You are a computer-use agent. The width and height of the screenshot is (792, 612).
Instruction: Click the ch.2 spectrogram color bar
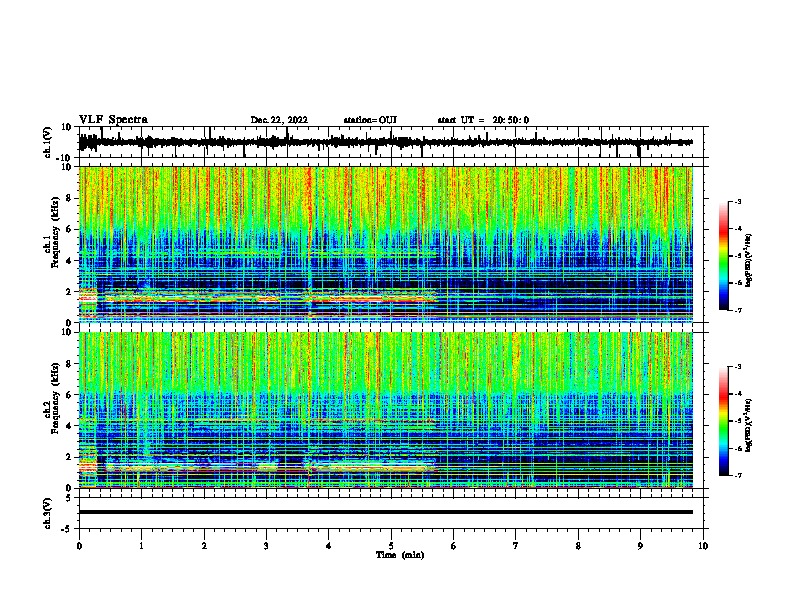pos(723,421)
